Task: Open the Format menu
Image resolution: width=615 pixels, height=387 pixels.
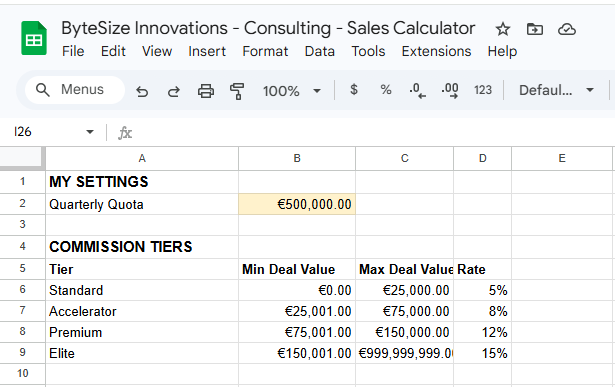Action: 265,51
